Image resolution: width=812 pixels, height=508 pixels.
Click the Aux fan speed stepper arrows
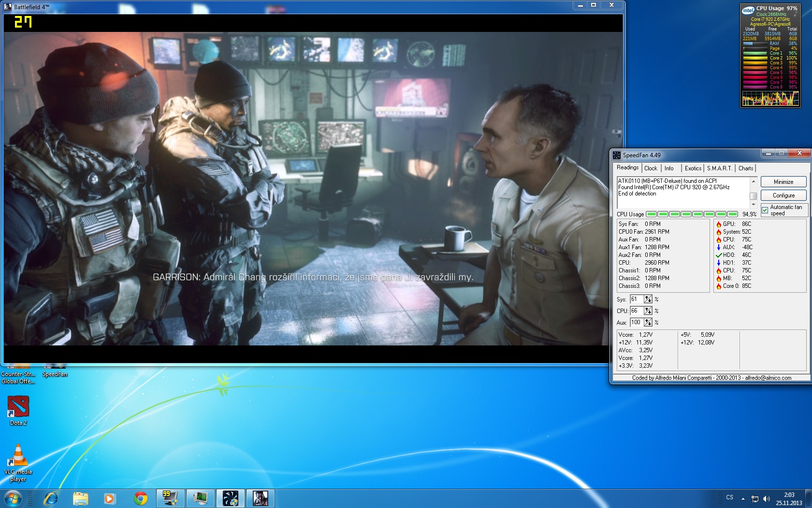[x=648, y=323]
